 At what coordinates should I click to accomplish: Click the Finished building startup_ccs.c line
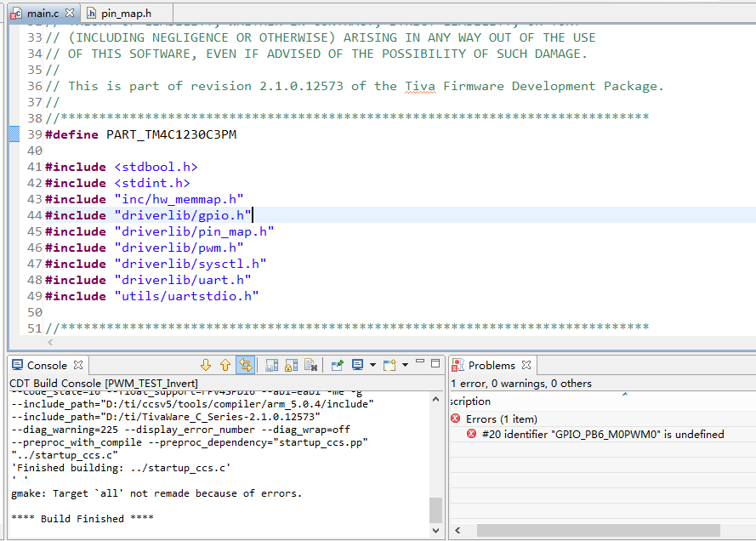121,468
